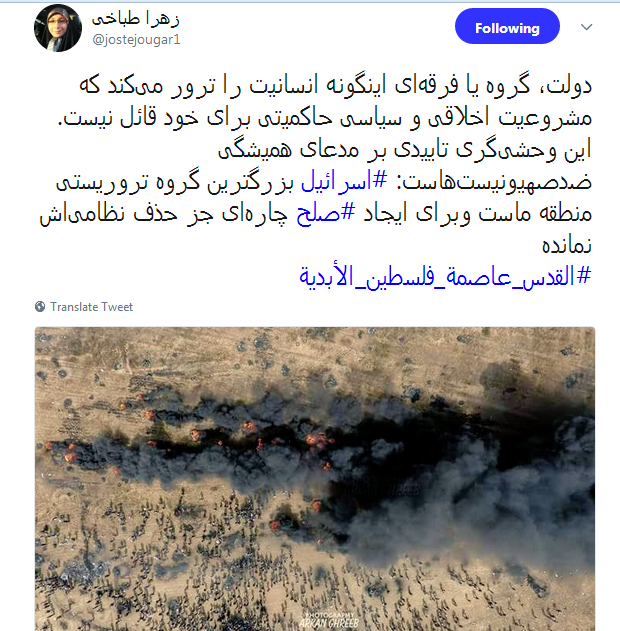Open the profile avatar of زهرا طباخی

58,28
